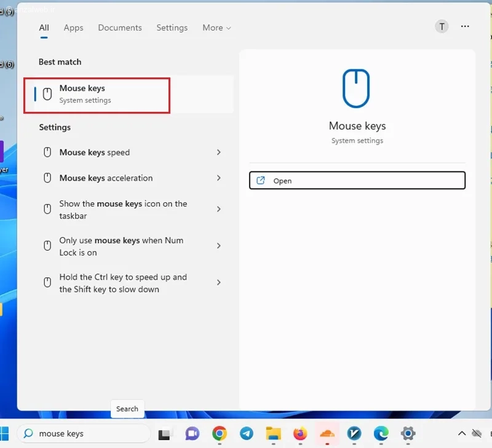Open the Hold the Ctrl key to speed up setting

click(122, 283)
